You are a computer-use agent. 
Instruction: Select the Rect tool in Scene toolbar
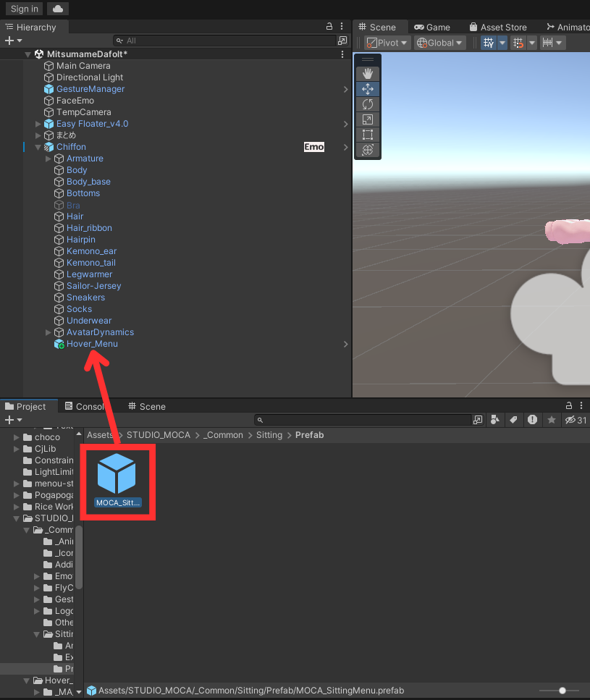click(368, 135)
